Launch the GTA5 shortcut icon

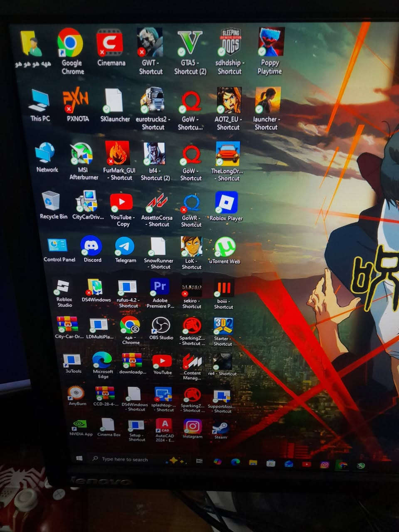click(190, 43)
